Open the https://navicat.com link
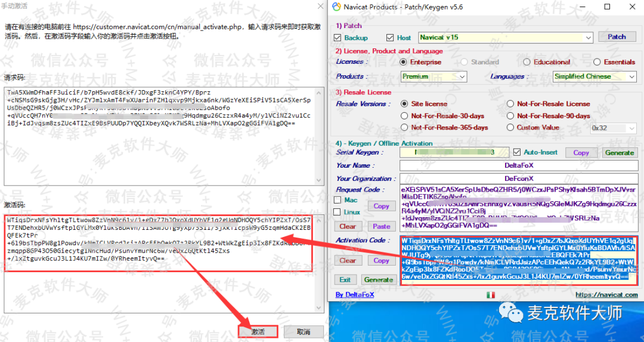This screenshot has width=644, height=342. point(606,295)
